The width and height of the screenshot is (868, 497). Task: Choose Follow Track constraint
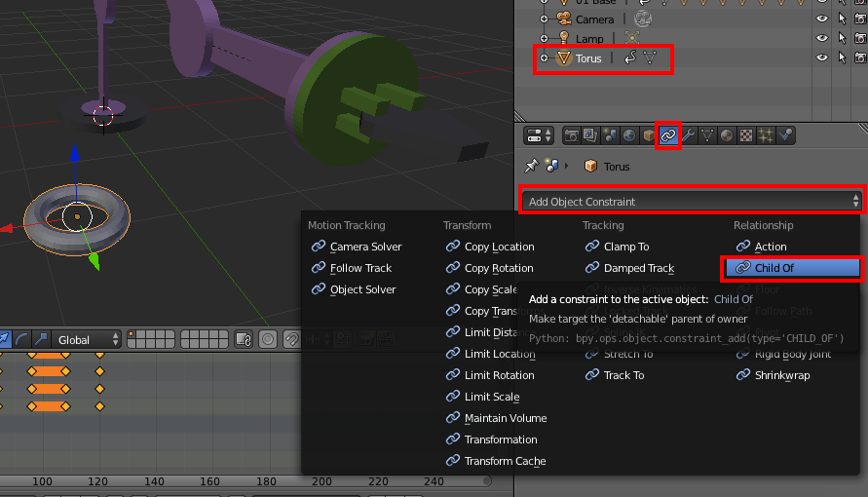click(352, 268)
